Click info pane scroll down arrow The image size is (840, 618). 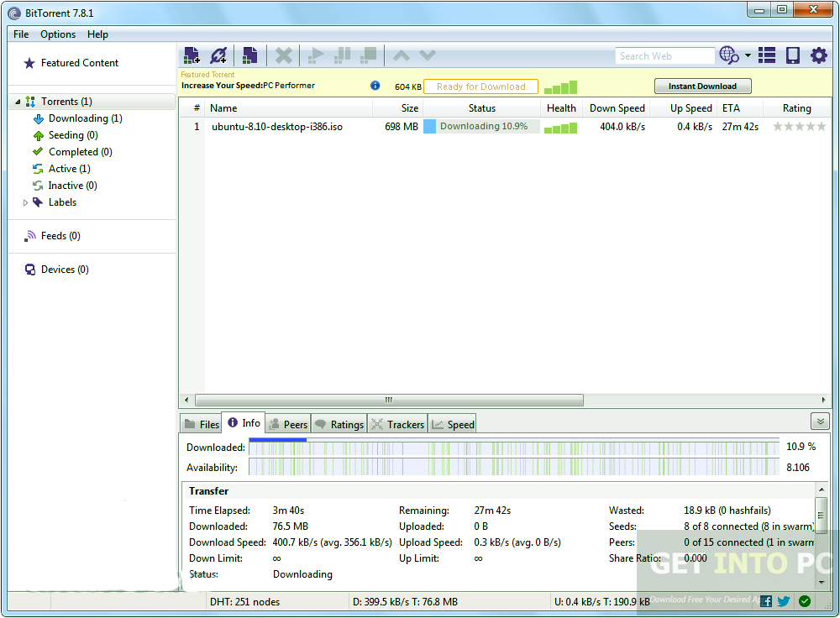(x=822, y=582)
